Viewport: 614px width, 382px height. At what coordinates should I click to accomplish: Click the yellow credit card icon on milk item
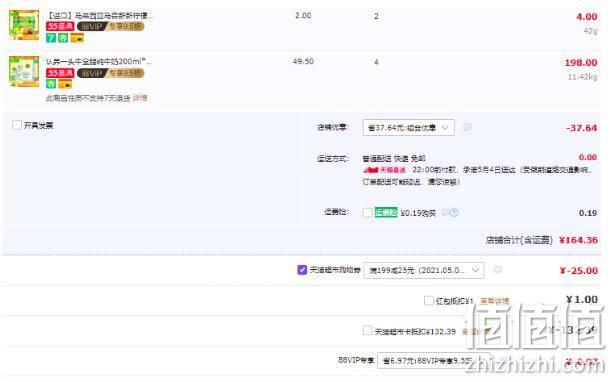(x=65, y=84)
